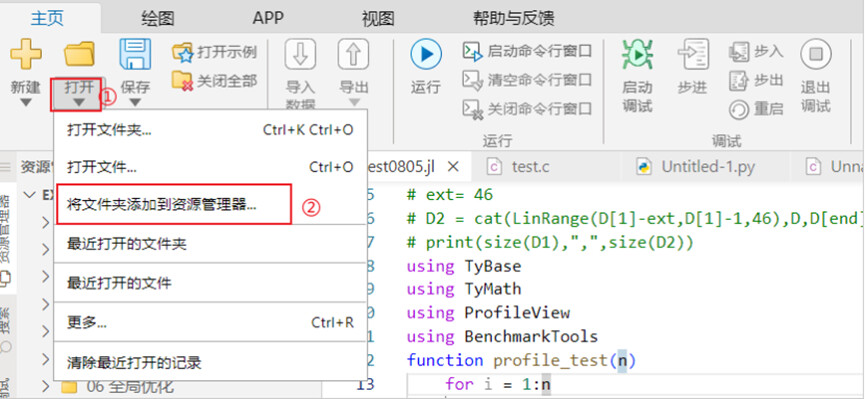Click the 步入 step-into icon
Image resolution: width=865 pixels, height=399 pixels.
[x=738, y=52]
